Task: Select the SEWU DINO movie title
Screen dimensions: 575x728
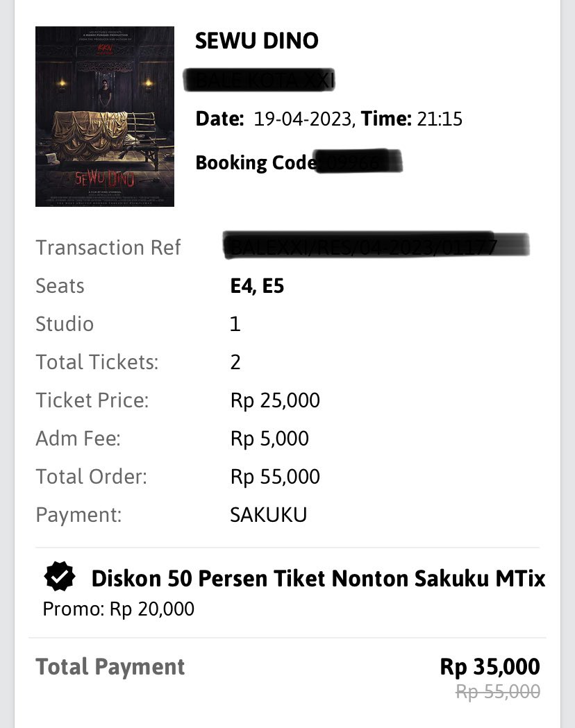Action: 257,41
